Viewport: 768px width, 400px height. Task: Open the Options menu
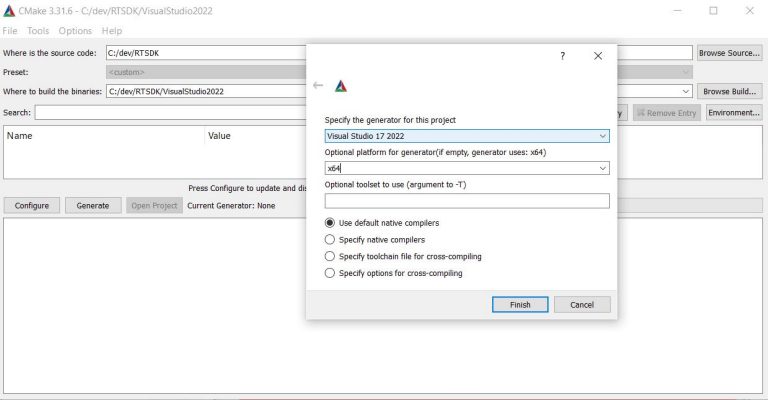(75, 31)
